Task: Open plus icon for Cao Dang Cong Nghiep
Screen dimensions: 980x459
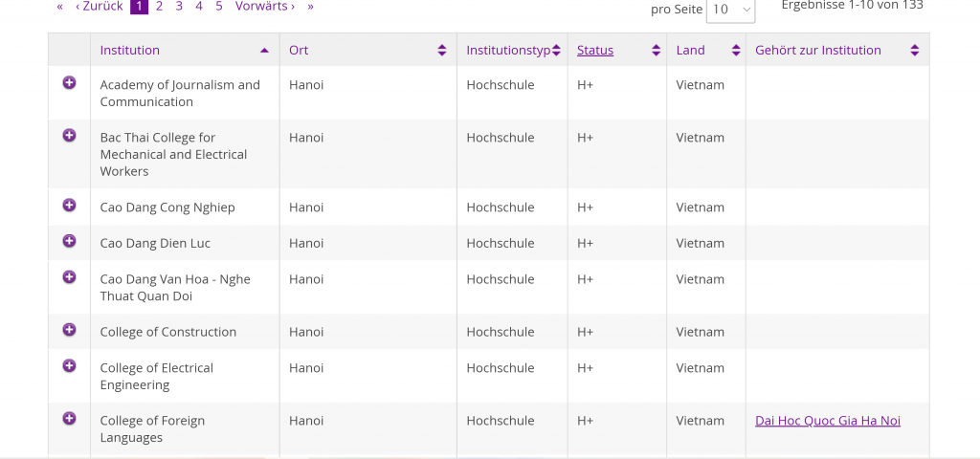Action: pyautogui.click(x=69, y=205)
